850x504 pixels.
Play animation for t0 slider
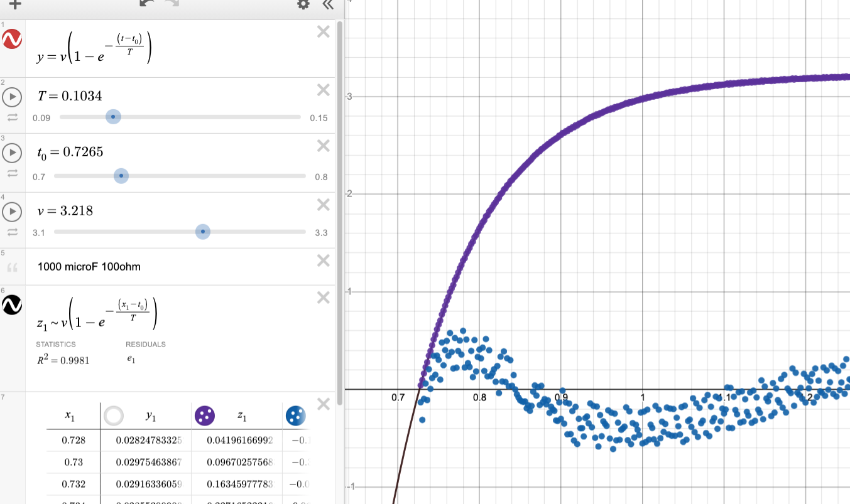click(12, 153)
